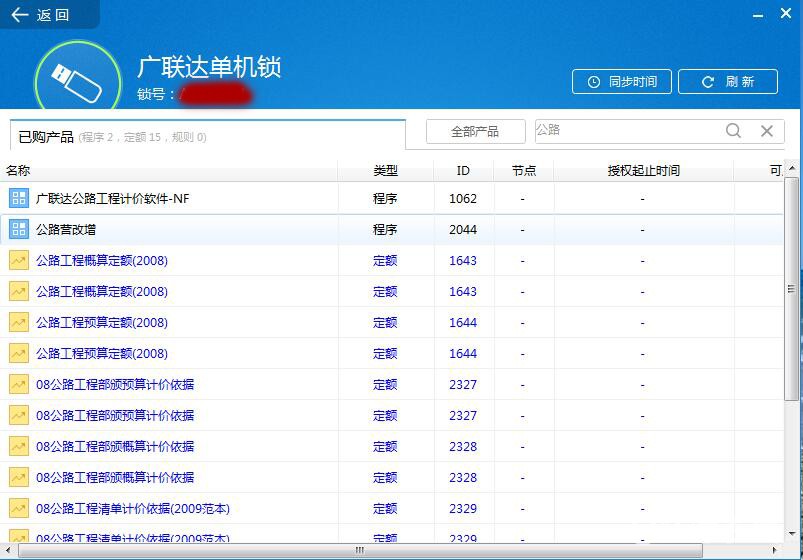The image size is (803, 560).
Task: Click the 同步时间 button
Action: click(622, 81)
